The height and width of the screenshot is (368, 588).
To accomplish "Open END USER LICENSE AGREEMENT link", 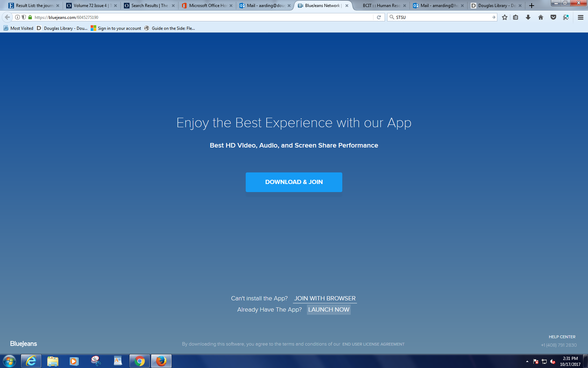I will [x=373, y=344].
